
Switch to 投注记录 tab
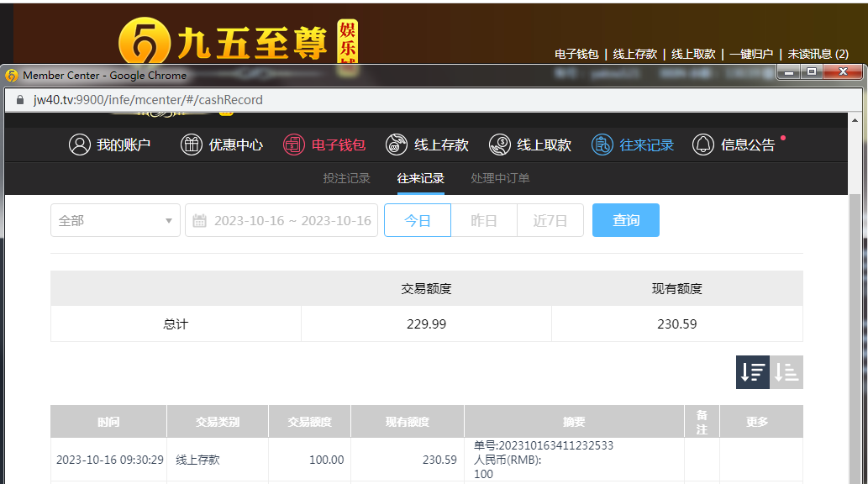346,178
